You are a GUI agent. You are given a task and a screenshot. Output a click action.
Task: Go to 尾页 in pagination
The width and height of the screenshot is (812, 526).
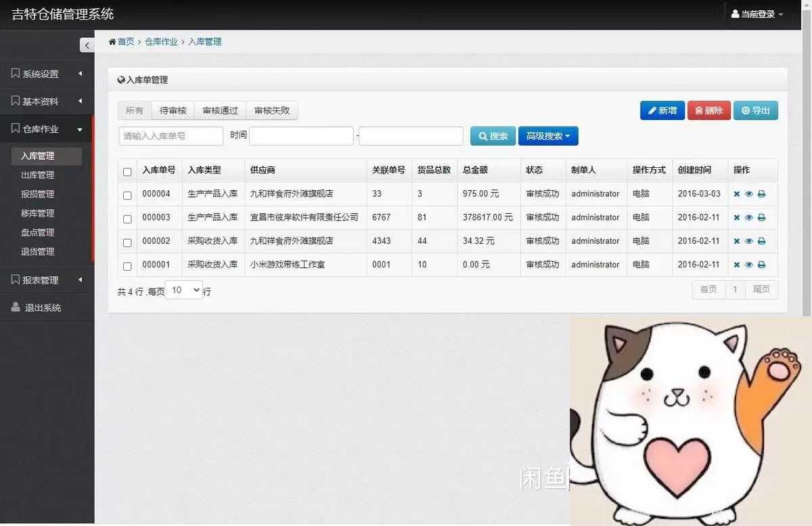click(x=761, y=290)
